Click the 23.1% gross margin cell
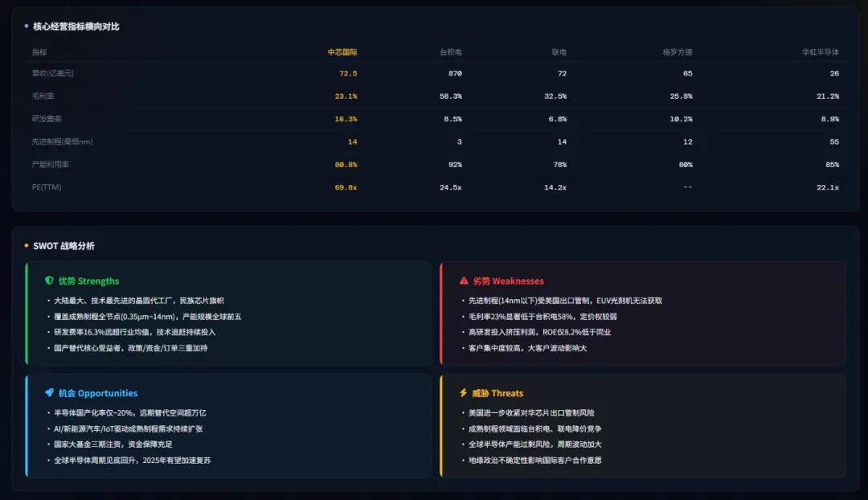This screenshot has height=500, width=868. coord(346,96)
